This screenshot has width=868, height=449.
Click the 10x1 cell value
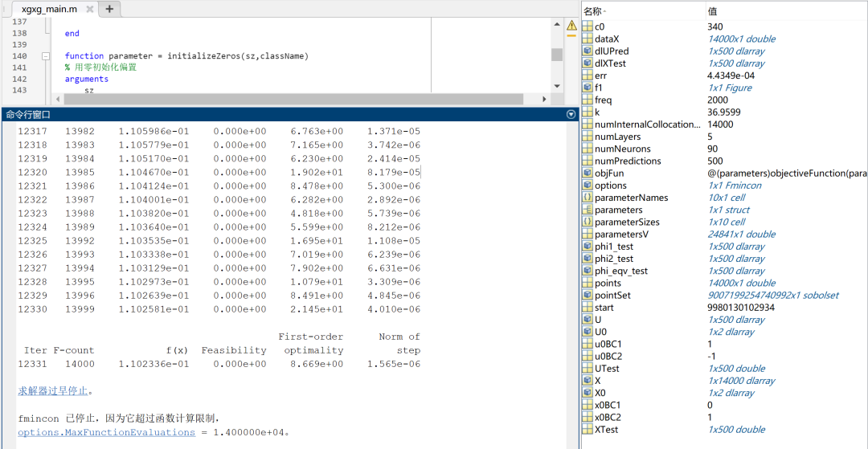tap(726, 198)
